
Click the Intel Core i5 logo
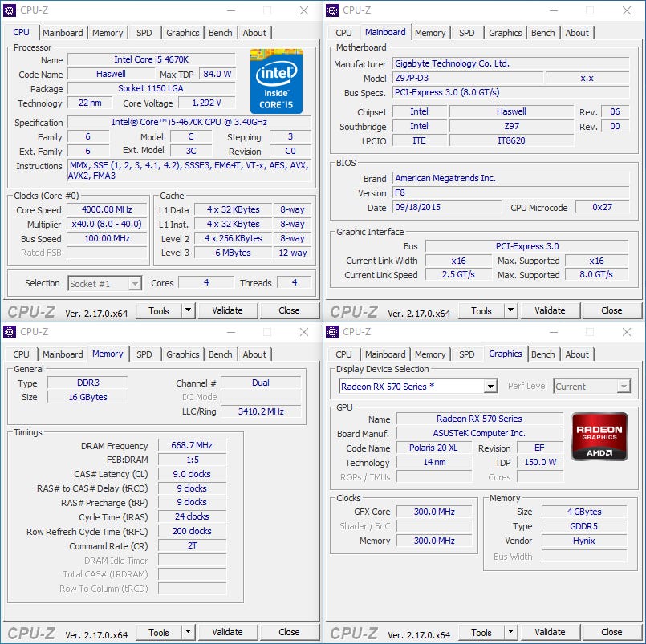(x=276, y=81)
